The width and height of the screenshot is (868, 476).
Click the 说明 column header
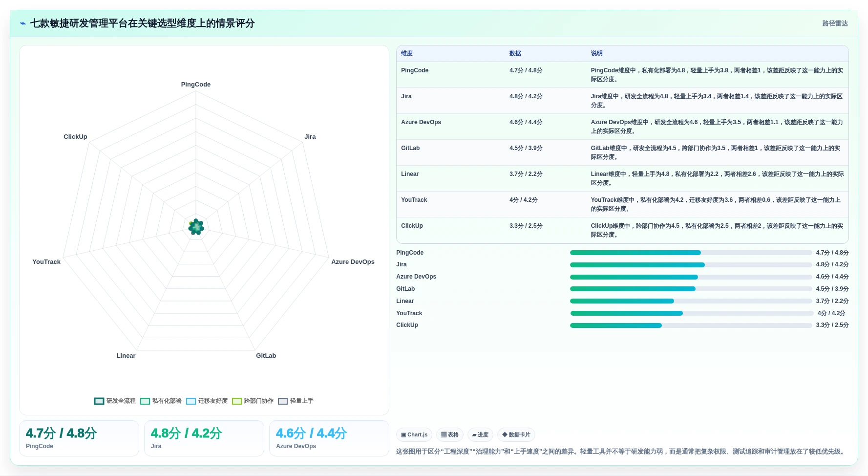(x=597, y=53)
